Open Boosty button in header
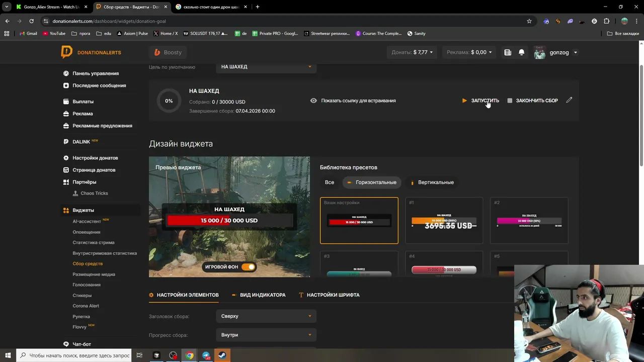 tap(168, 52)
